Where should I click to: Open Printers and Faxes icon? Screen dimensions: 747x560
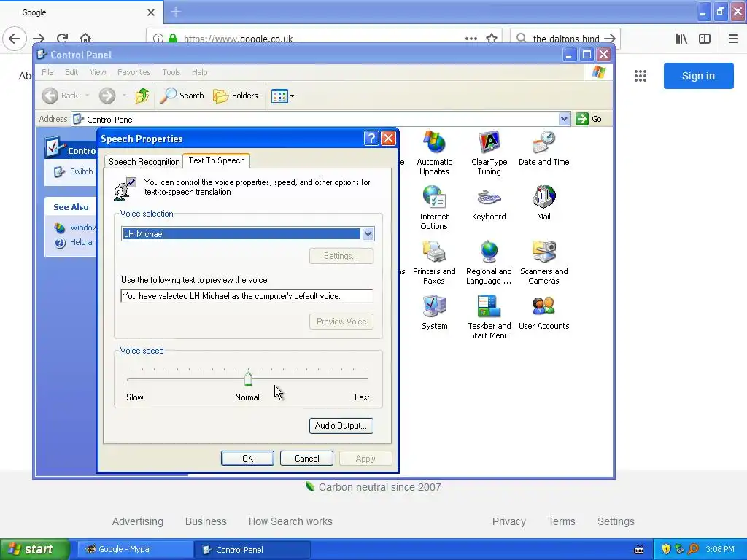tap(434, 262)
